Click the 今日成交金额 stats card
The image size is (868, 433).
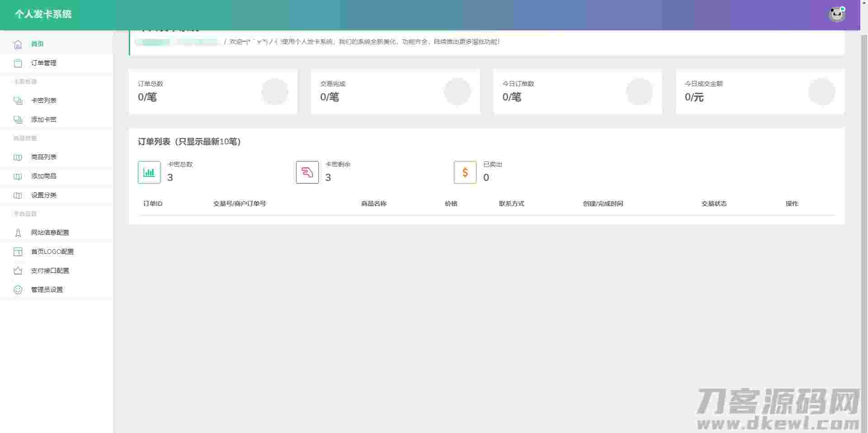(x=759, y=91)
